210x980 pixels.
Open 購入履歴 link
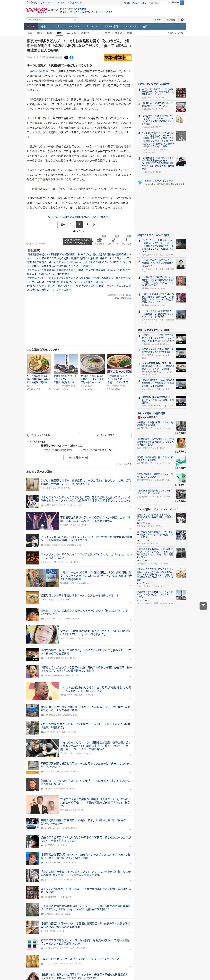[x=171, y=19]
